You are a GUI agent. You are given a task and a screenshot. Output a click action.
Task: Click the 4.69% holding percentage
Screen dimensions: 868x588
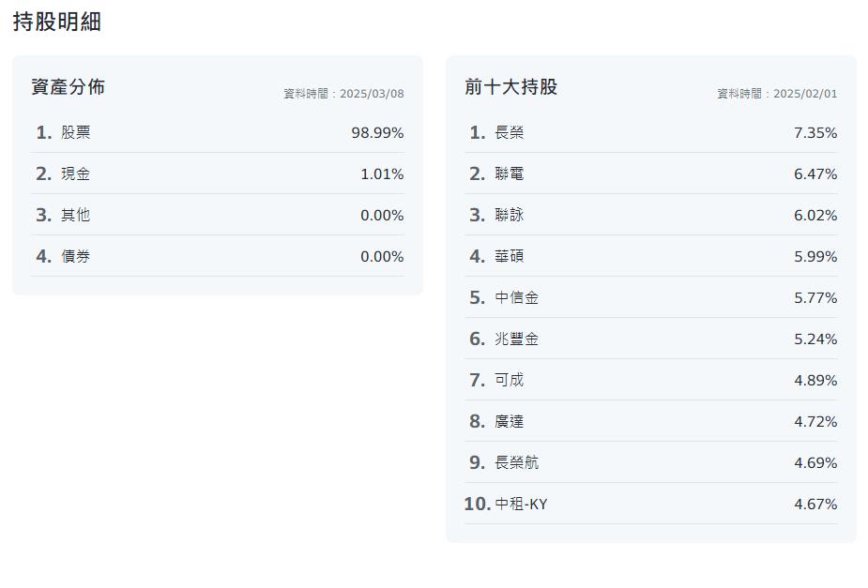[815, 462]
